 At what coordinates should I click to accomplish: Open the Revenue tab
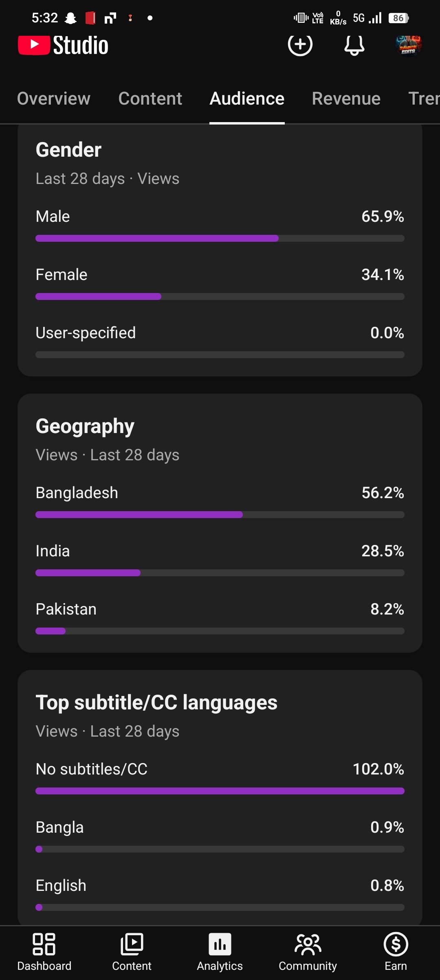346,98
